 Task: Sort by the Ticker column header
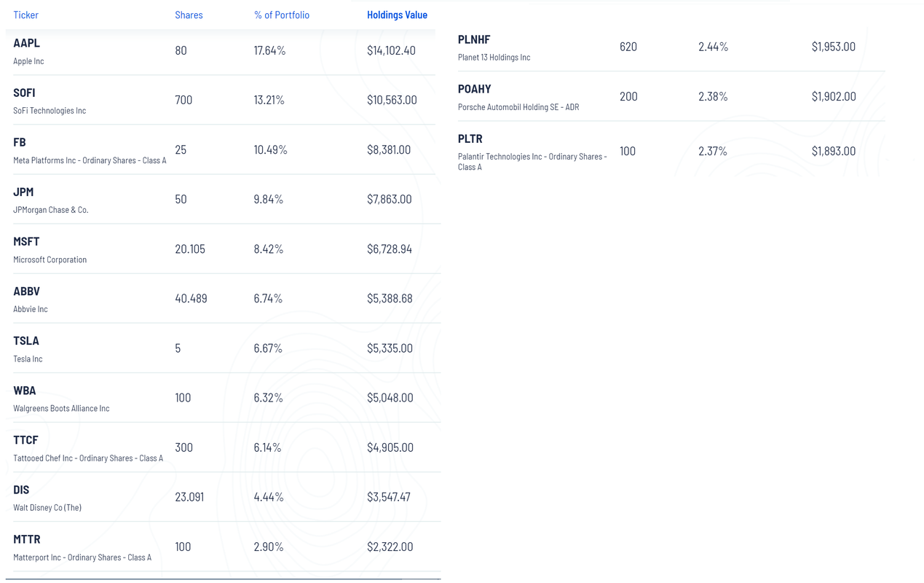pos(25,15)
